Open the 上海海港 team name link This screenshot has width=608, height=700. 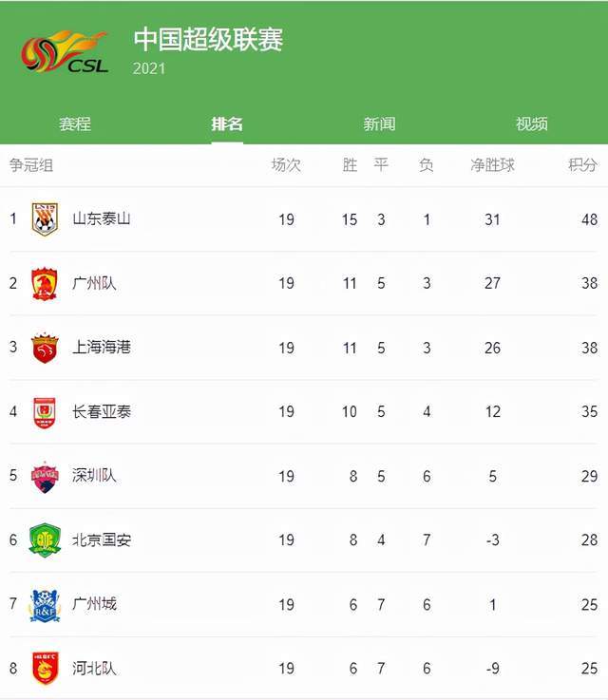(x=102, y=347)
